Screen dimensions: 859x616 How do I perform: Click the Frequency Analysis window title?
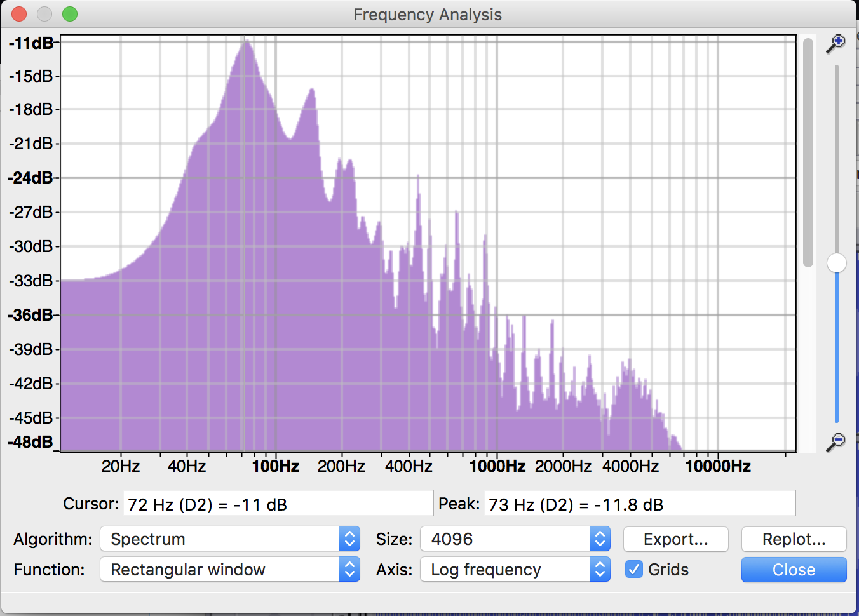(428, 15)
